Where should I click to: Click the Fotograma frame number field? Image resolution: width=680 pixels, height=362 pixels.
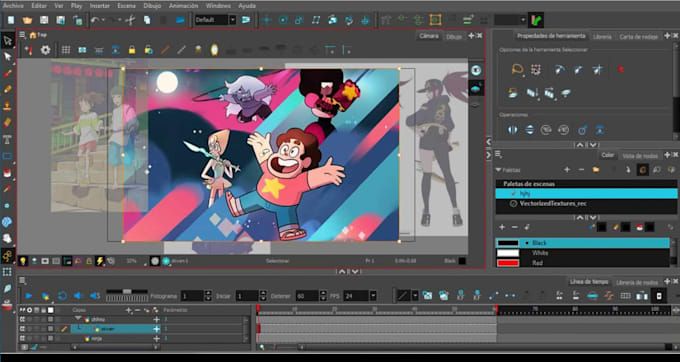(x=192, y=296)
